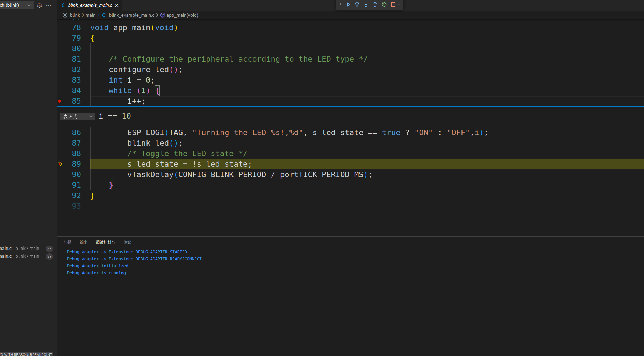Viewport: 644px width, 356px height.
Task: Click the paused-on-breakpoint status text
Action: click(26, 354)
